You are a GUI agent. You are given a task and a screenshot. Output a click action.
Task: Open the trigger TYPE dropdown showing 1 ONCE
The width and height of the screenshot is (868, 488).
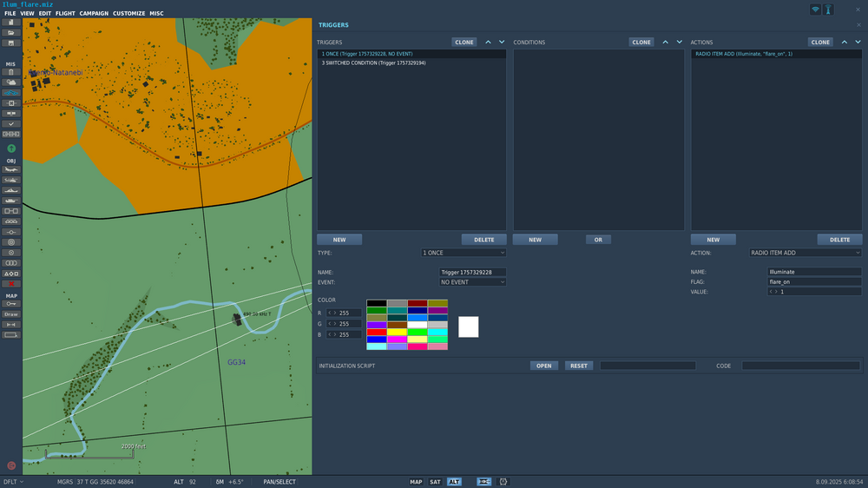pyautogui.click(x=463, y=253)
